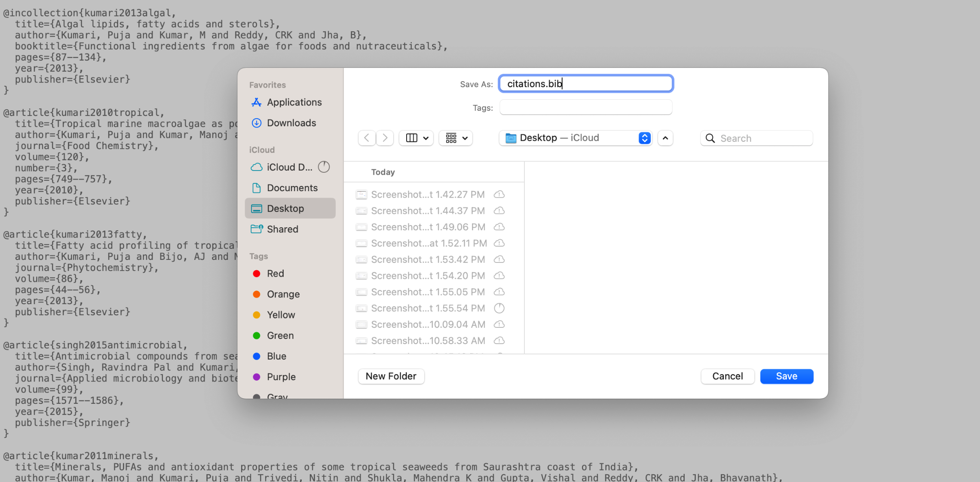Open the Shared folder in the sidebar

[x=290, y=229]
